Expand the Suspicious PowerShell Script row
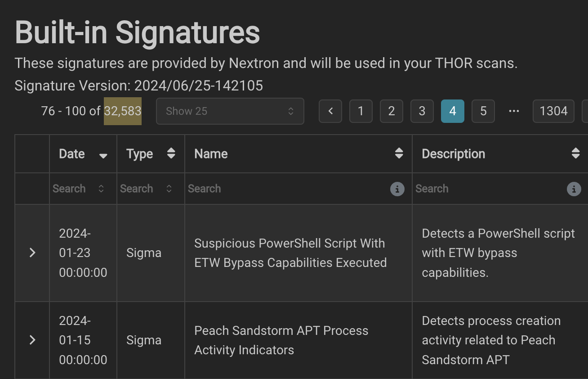Image resolution: width=588 pixels, height=379 pixels. 32,253
